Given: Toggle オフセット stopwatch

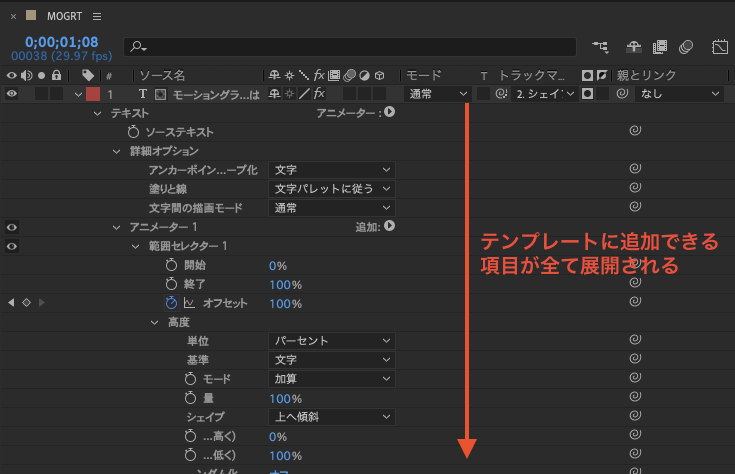Looking at the screenshot, I should coord(171,303).
